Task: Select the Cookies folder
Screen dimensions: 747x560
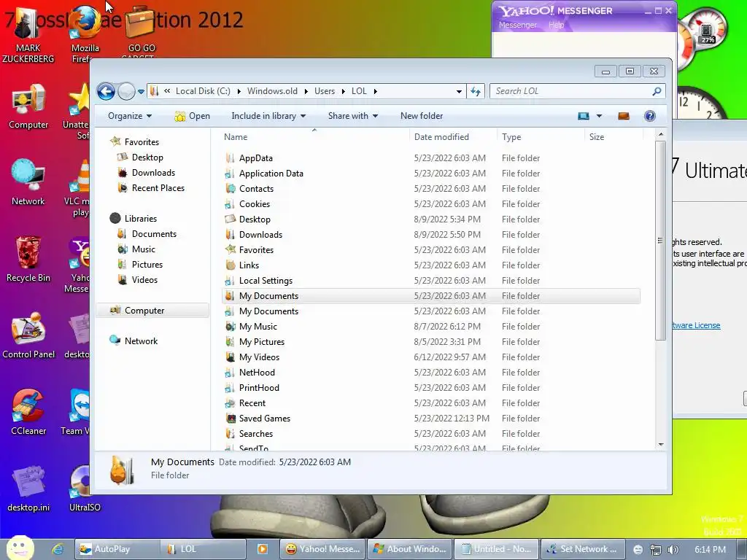Action: click(255, 204)
